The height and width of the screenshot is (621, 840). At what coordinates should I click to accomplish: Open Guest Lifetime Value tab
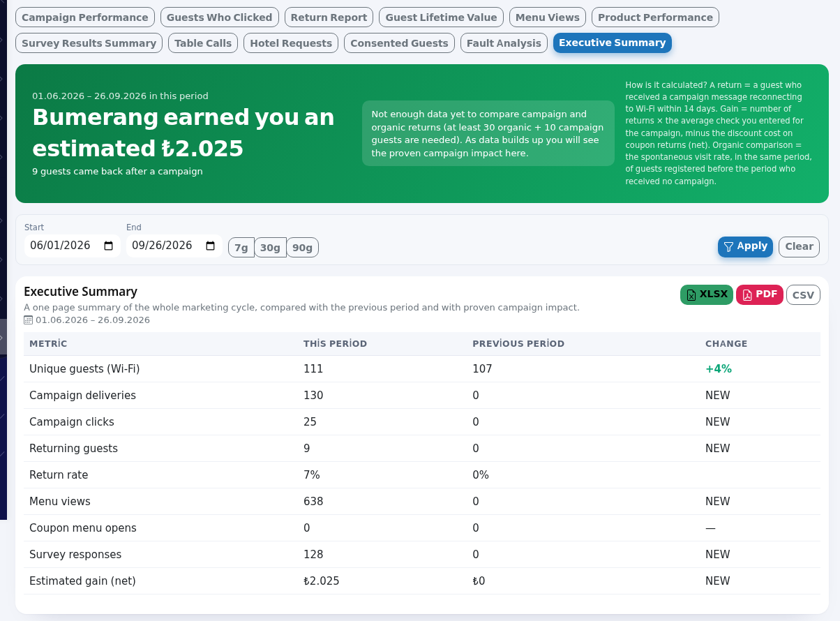(x=441, y=17)
